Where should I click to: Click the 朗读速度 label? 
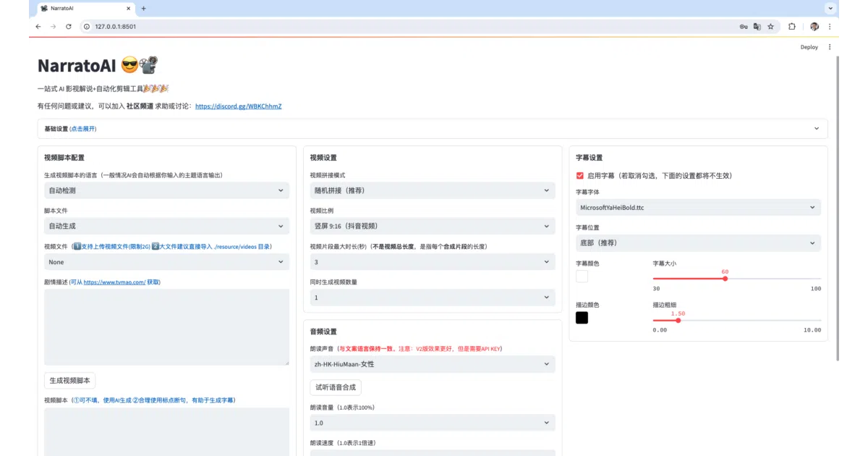point(343,443)
